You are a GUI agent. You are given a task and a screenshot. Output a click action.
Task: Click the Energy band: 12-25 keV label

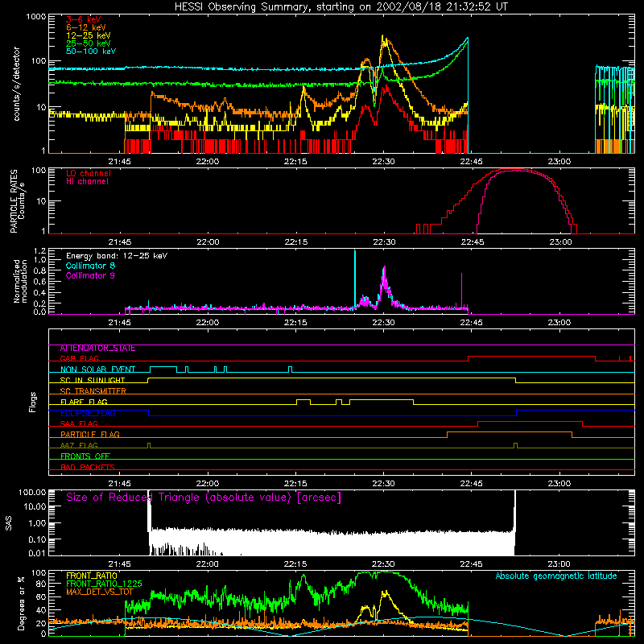(117, 256)
